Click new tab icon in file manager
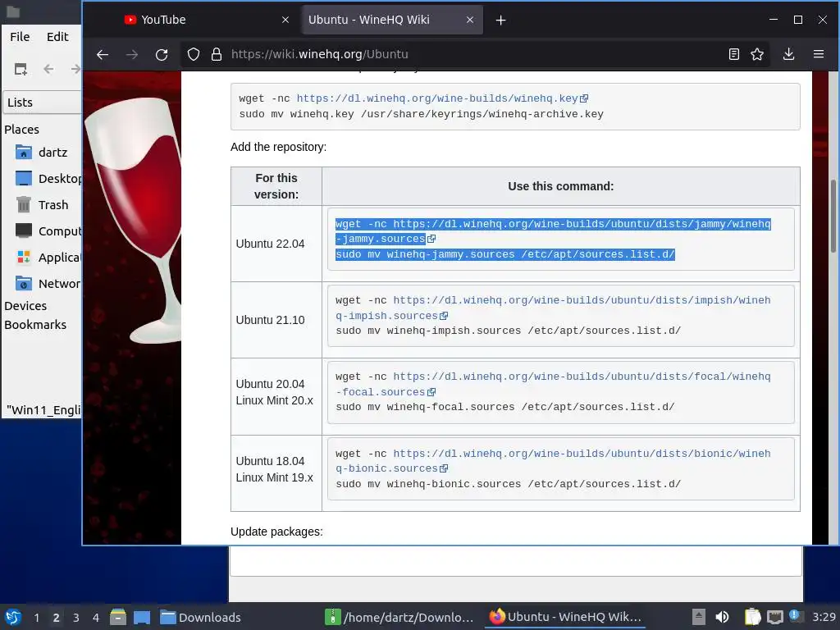The height and width of the screenshot is (630, 840). pos(21,69)
